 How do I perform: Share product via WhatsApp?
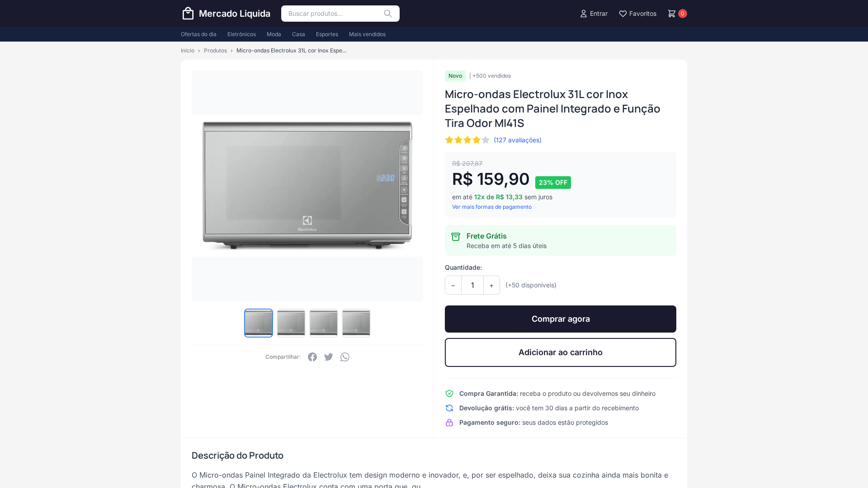(345, 357)
